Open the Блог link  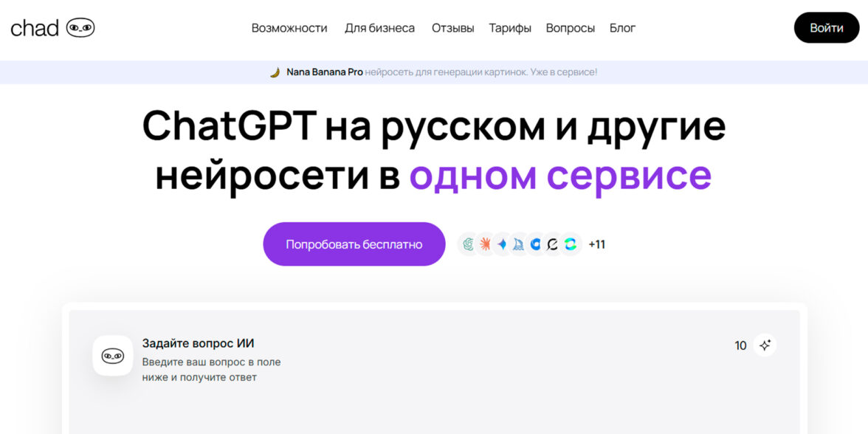tap(623, 28)
